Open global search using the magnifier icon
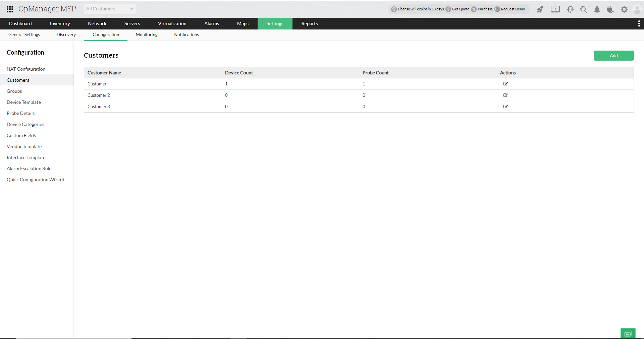Screen dimensions: 644x339 point(584,9)
